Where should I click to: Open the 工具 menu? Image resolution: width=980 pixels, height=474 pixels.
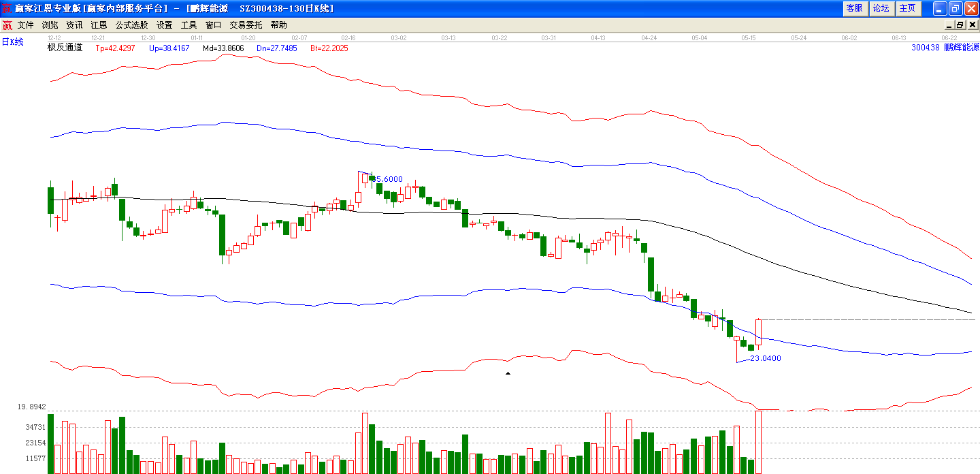click(x=189, y=25)
